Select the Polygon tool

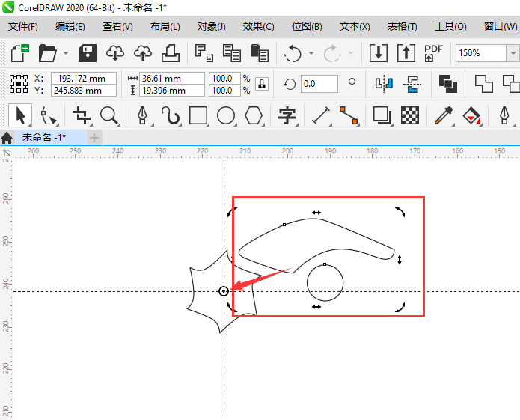coord(254,115)
